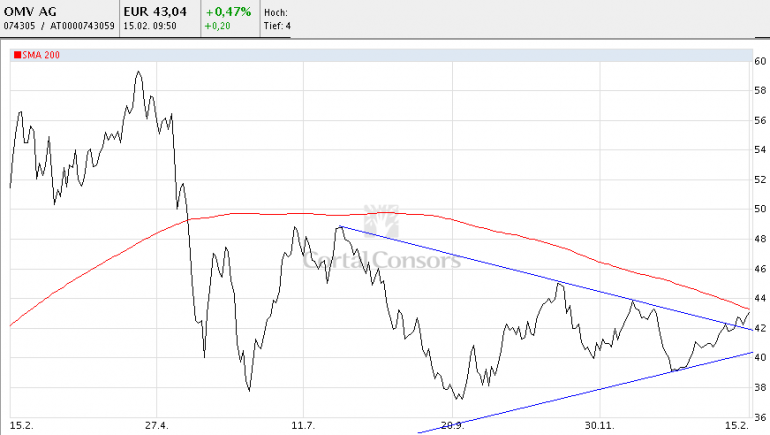770x435 pixels.
Task: Click the OMV AG stock name
Action: click(x=30, y=11)
